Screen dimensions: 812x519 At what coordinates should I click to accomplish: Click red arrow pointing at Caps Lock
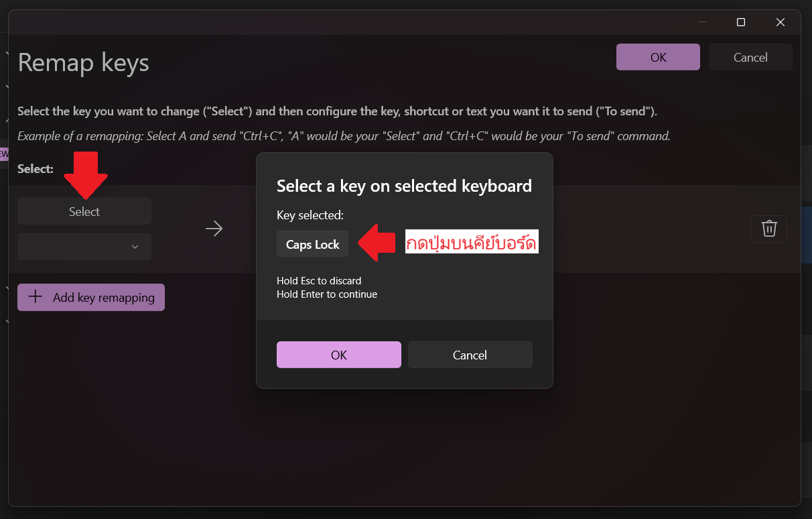[377, 243]
